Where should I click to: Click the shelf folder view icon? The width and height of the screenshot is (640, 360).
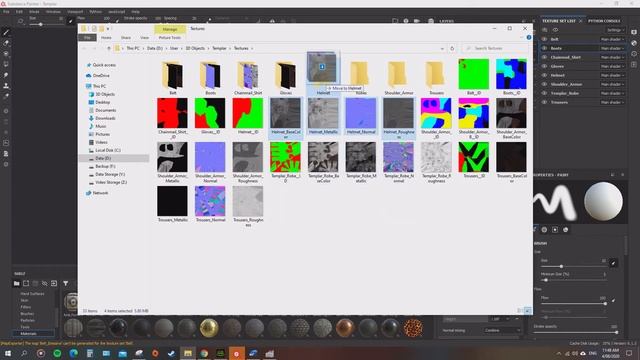pyautogui.click(x=16, y=283)
